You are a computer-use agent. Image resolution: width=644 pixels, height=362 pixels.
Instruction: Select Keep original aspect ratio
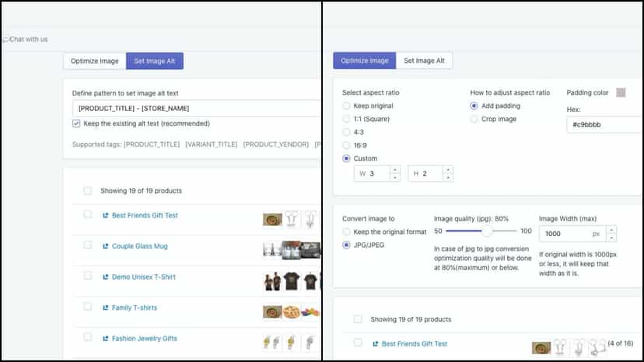[346, 106]
